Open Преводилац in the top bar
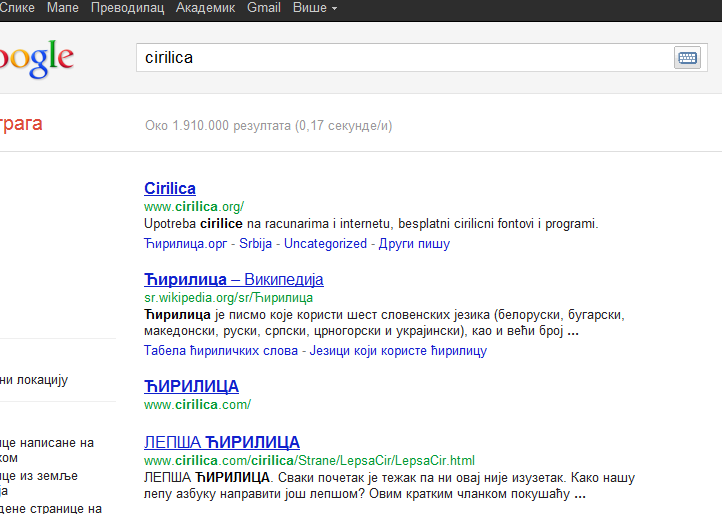 (128, 8)
